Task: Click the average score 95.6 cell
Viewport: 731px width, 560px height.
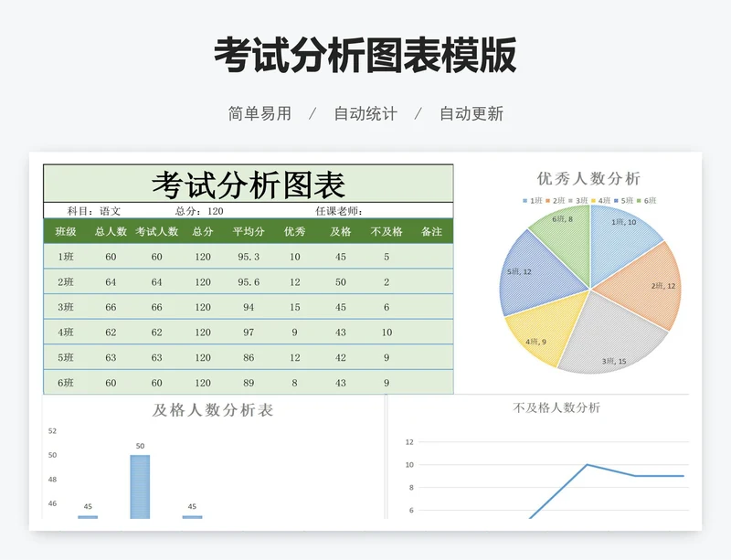Action: tap(249, 281)
